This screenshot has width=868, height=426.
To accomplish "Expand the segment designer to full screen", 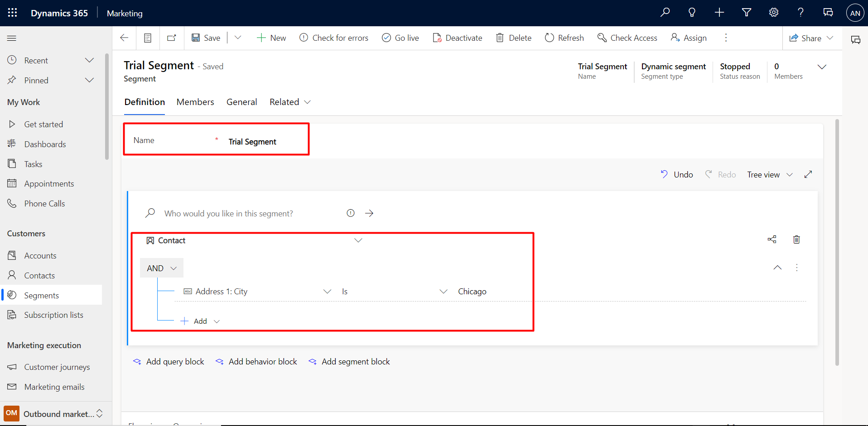I will [x=808, y=174].
